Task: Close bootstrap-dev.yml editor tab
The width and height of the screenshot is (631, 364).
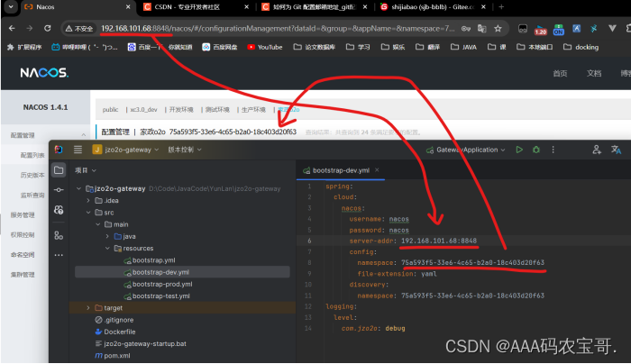Action: click(377, 170)
